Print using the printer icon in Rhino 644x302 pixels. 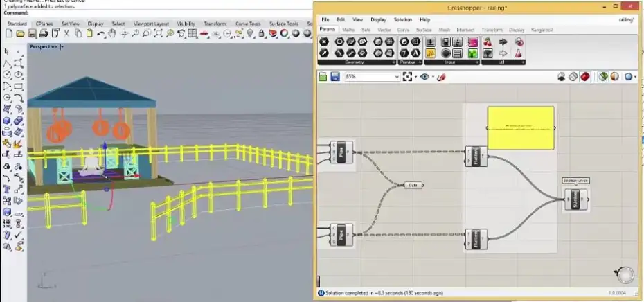44,34
